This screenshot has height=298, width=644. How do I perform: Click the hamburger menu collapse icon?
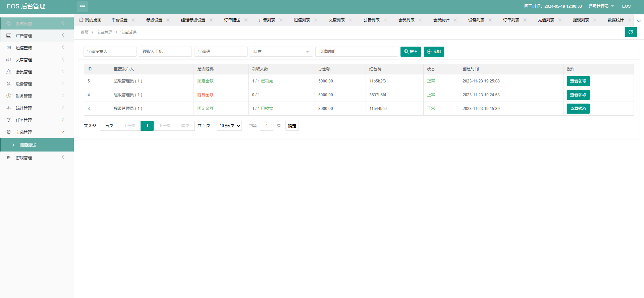click(x=83, y=6)
